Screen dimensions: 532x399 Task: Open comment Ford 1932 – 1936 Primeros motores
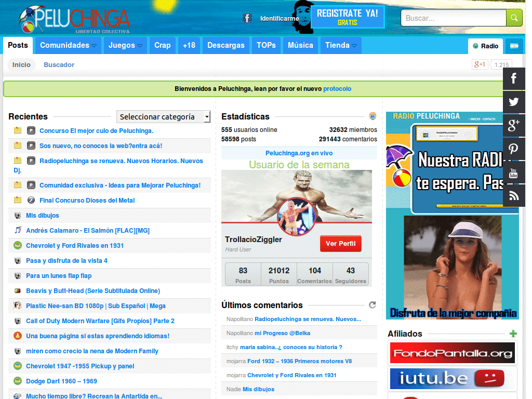pos(300,361)
